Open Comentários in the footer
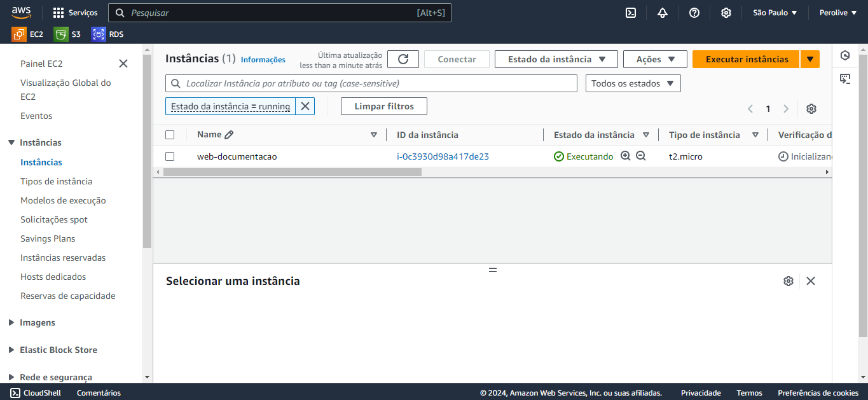 [99, 393]
